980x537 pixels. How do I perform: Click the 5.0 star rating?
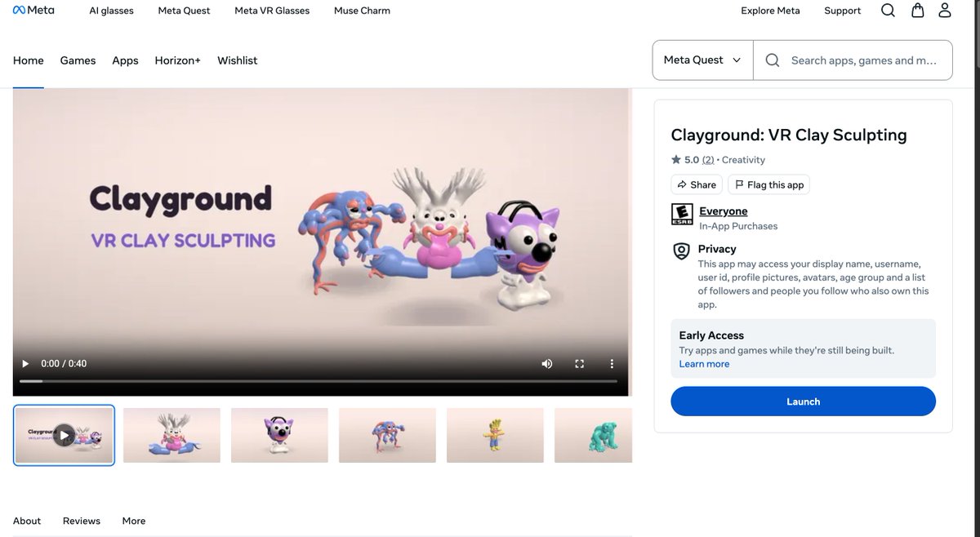tap(684, 160)
